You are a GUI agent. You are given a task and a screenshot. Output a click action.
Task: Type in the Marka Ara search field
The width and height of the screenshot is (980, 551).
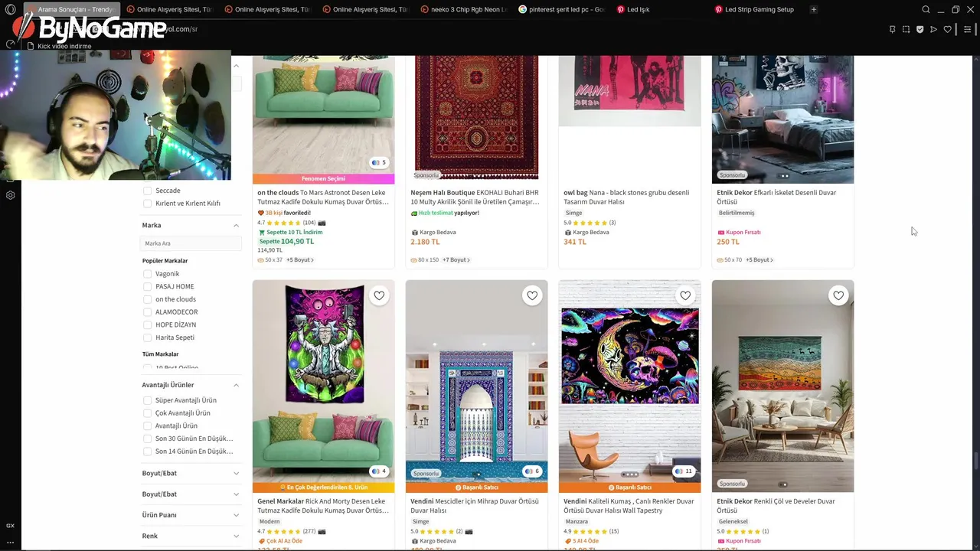[x=191, y=243]
